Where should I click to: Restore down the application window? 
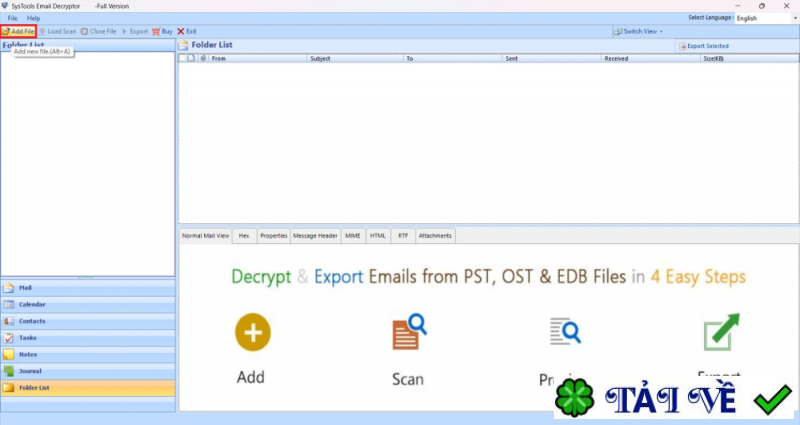(x=762, y=6)
